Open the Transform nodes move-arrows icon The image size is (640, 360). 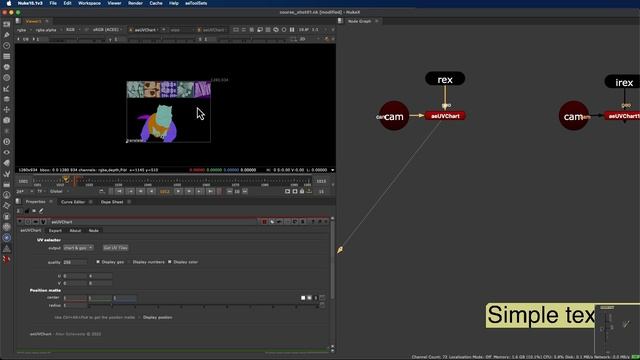(7, 110)
